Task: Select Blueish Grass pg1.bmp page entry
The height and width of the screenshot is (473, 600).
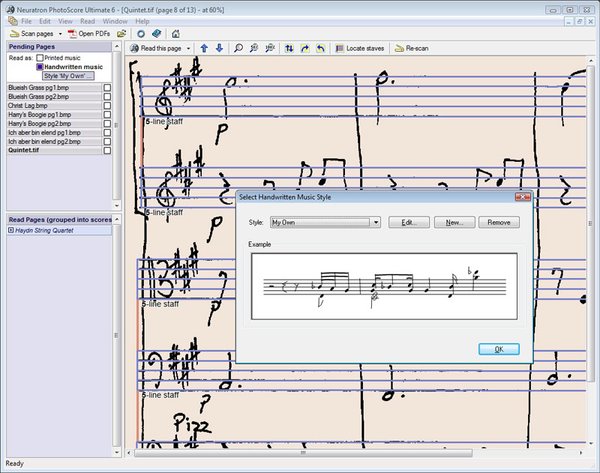Action: click(x=54, y=88)
